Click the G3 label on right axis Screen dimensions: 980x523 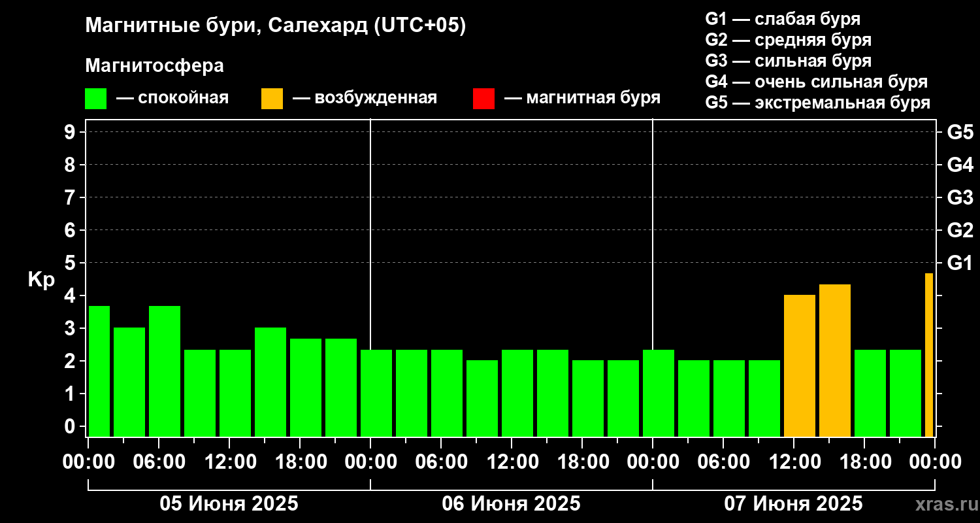[960, 197]
